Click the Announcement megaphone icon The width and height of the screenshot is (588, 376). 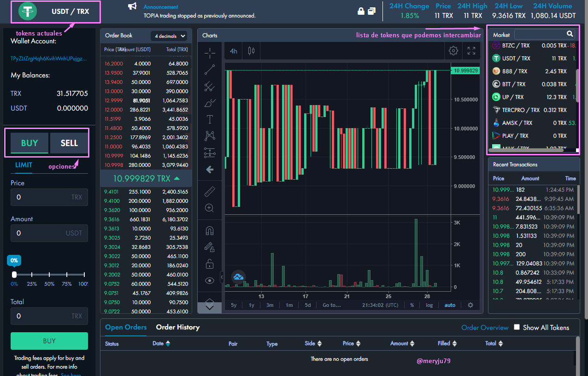[x=132, y=6]
